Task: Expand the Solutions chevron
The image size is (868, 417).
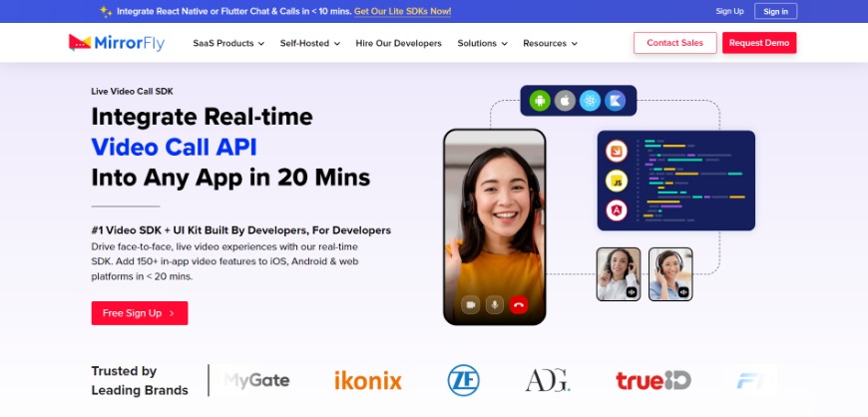Action: pyautogui.click(x=504, y=44)
